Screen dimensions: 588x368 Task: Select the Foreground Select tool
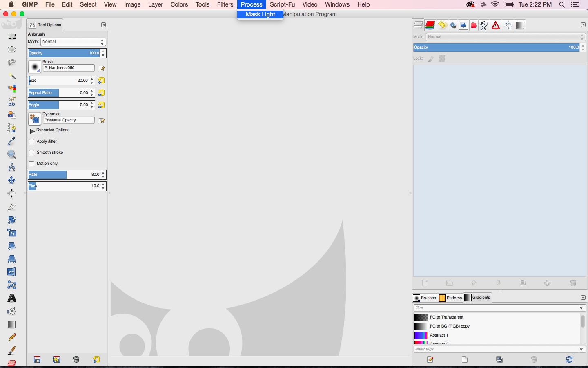coord(12,115)
